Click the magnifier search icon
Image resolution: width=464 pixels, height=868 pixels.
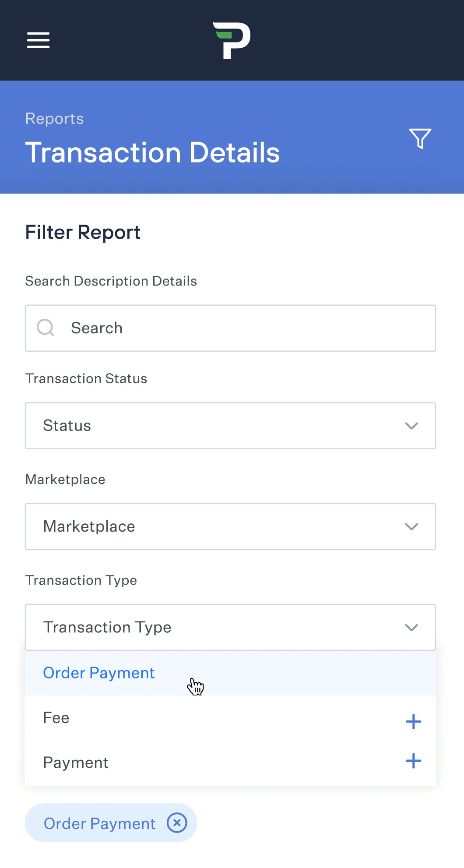point(46,328)
